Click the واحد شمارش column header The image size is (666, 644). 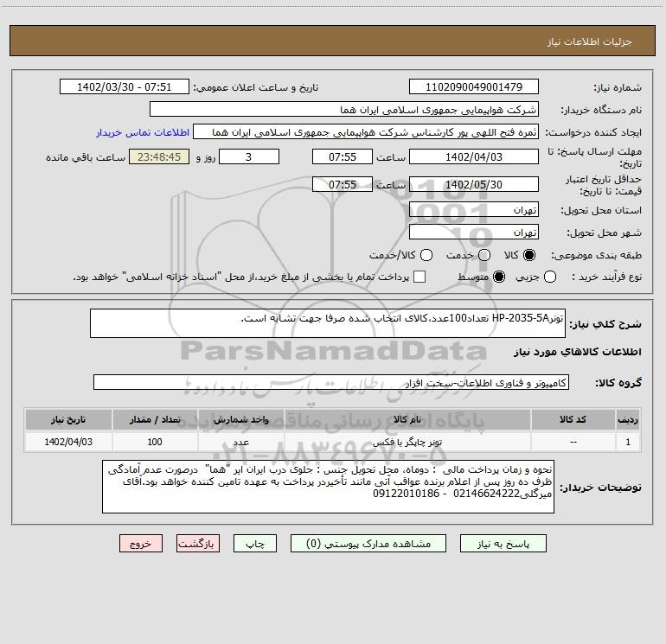[x=240, y=419]
